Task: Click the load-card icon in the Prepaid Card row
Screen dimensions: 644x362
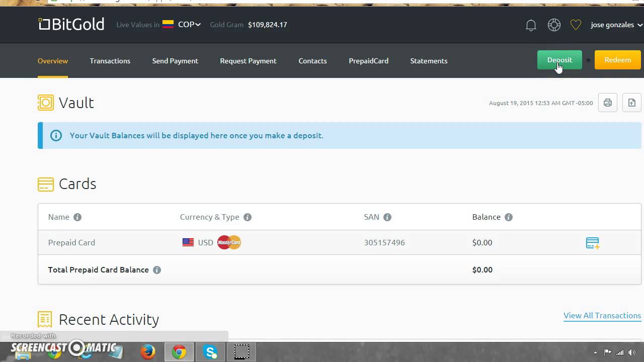Action: click(593, 243)
